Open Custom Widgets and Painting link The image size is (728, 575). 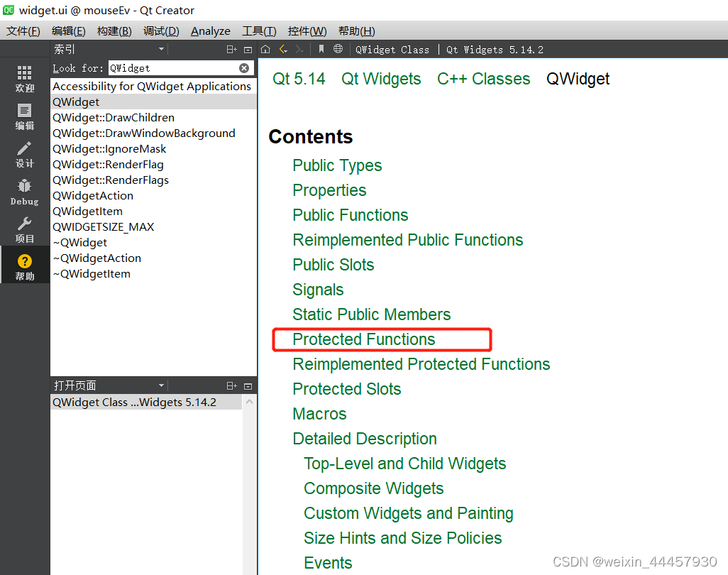tap(409, 513)
